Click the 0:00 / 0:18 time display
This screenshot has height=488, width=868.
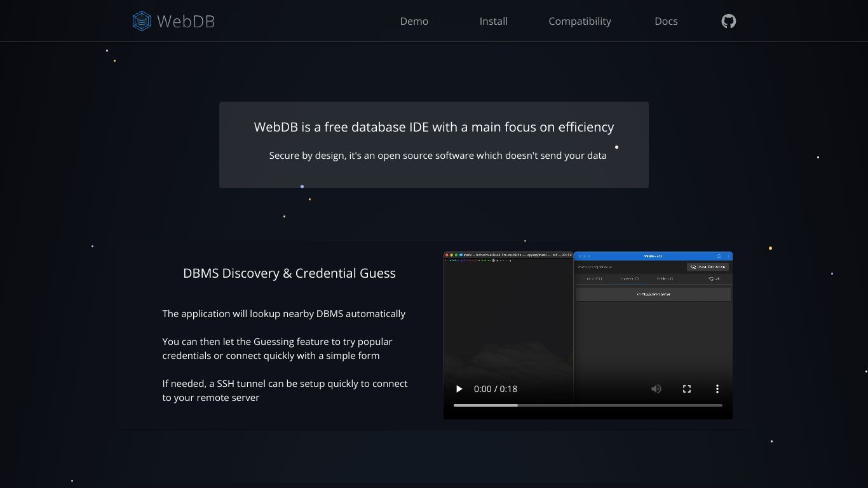pos(496,389)
